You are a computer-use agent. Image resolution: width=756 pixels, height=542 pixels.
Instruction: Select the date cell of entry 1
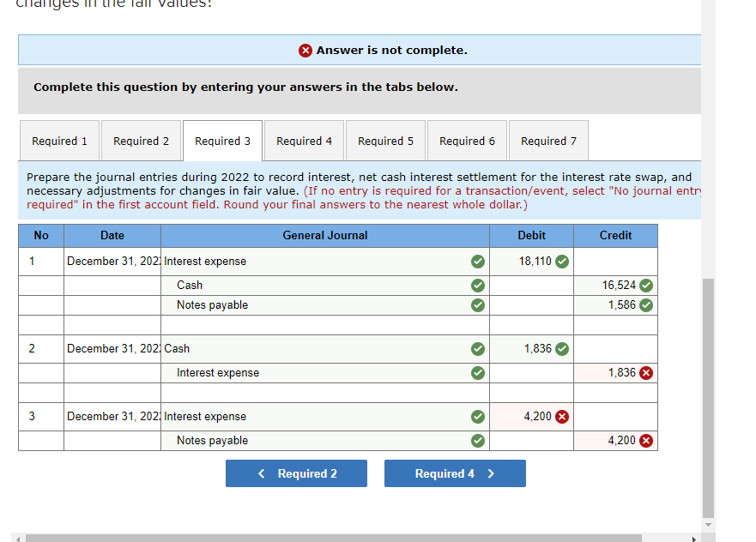[112, 261]
